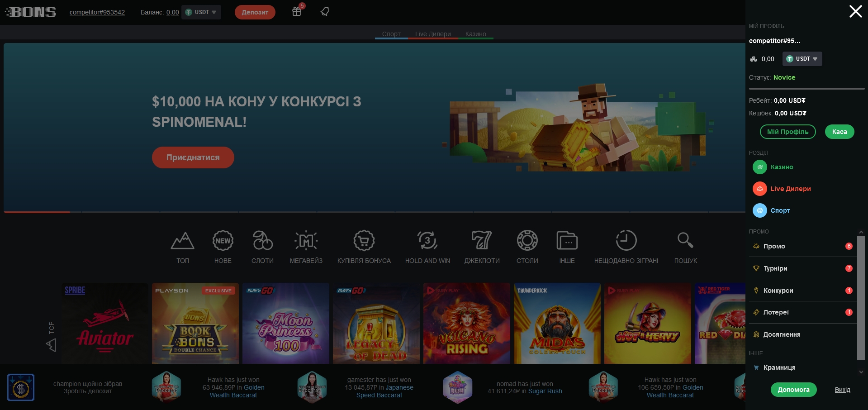Open the Aviator game thumbnail

pyautogui.click(x=105, y=323)
